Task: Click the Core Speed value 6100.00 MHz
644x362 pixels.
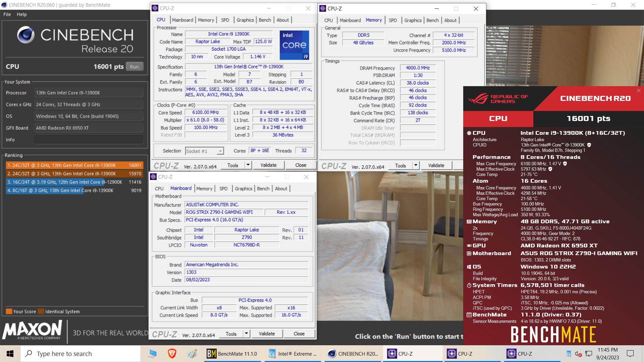Action: (206, 113)
